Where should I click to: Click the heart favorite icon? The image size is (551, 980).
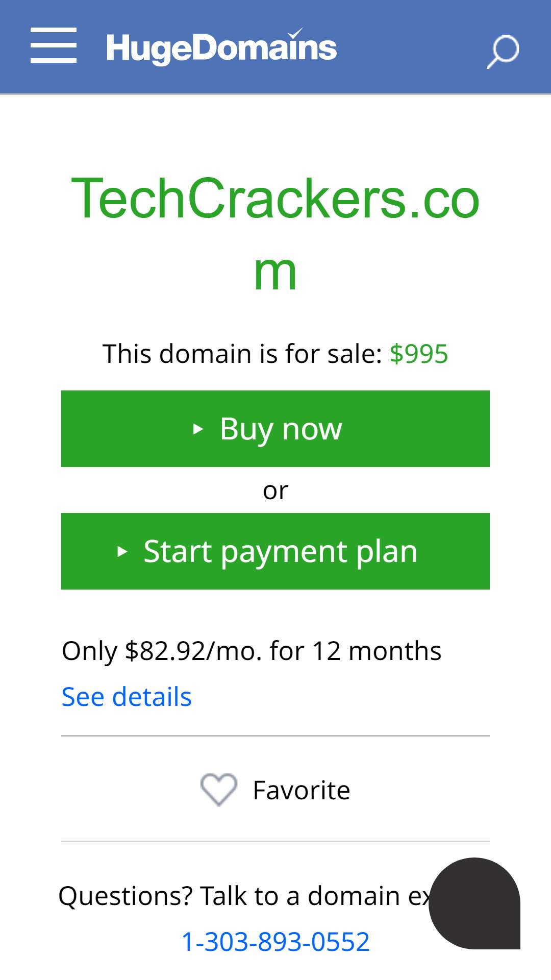click(x=219, y=790)
